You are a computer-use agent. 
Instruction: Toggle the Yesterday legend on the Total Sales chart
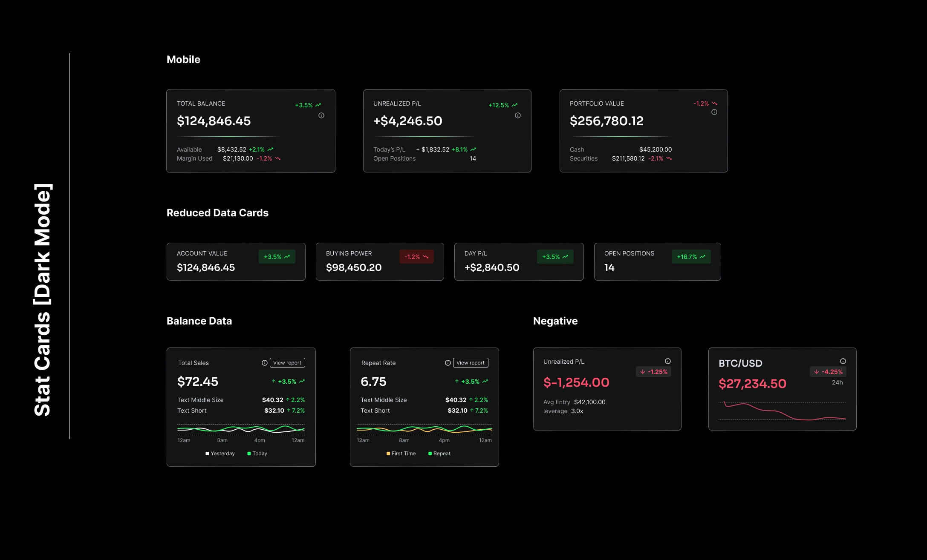coord(220,453)
